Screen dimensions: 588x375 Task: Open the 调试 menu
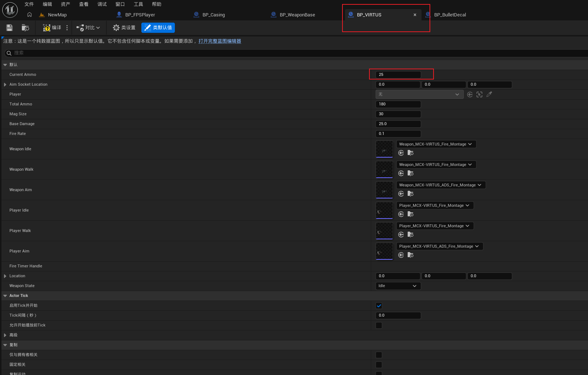pyautogui.click(x=102, y=4)
